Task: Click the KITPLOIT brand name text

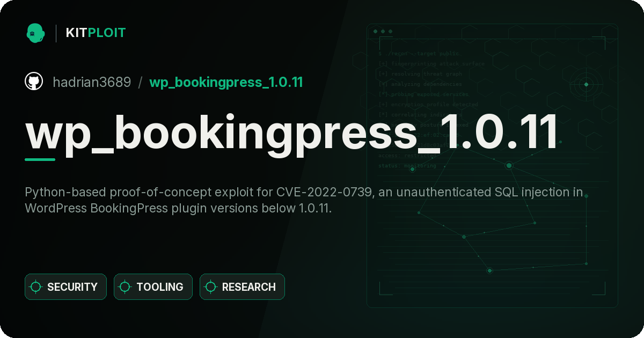Action: [96, 33]
